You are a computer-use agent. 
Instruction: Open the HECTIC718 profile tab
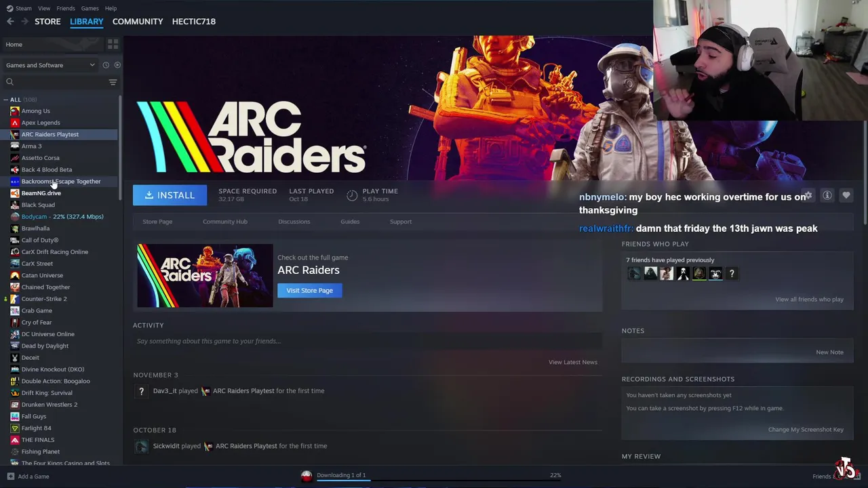194,22
